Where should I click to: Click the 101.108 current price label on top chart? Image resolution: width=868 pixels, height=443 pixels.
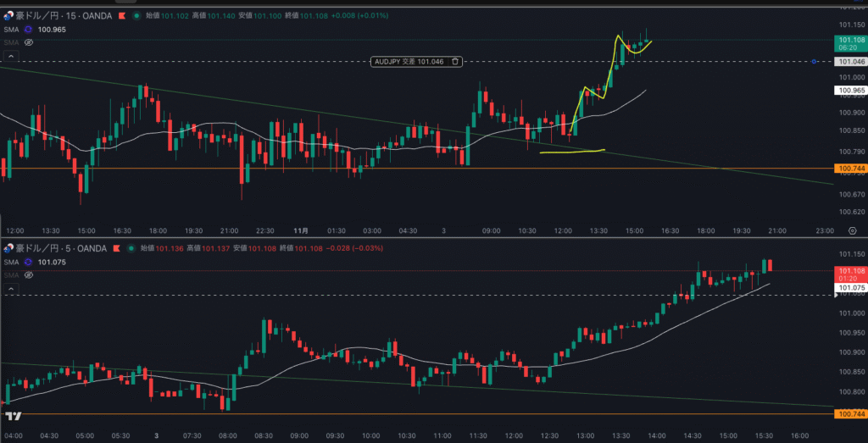[850, 40]
